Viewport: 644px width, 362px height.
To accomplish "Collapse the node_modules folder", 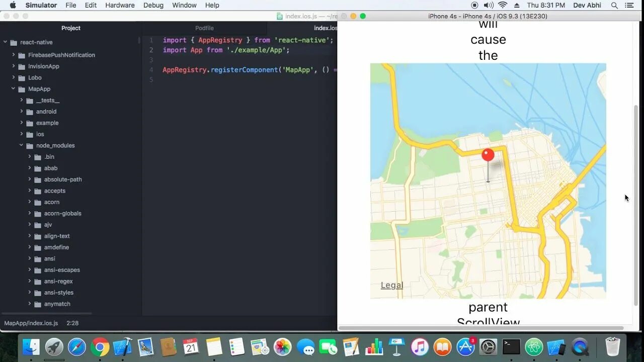I will [22, 145].
